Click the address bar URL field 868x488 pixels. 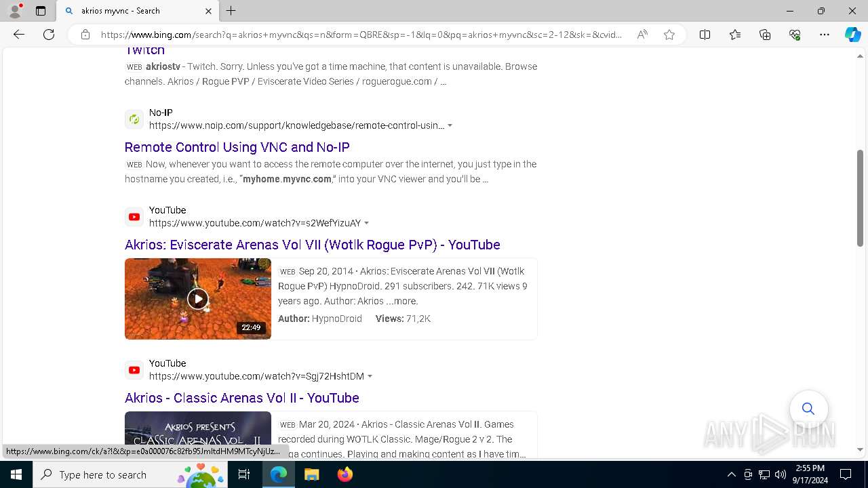point(361,35)
